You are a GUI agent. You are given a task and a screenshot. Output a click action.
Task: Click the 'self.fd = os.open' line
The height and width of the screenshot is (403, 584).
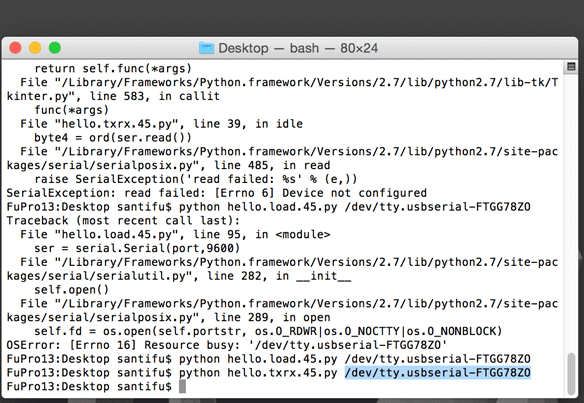tap(268, 331)
